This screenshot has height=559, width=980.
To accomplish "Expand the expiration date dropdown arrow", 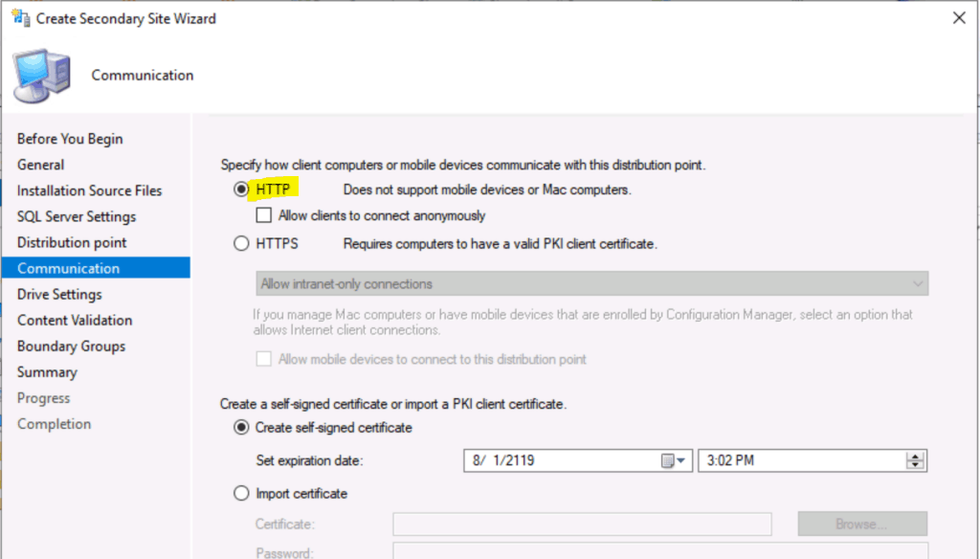I will pyautogui.click(x=681, y=460).
